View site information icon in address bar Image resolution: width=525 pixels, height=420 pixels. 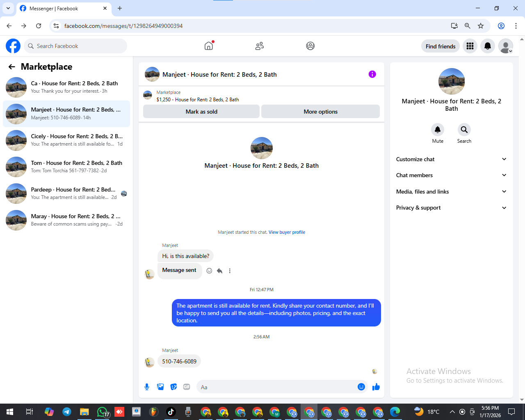57,26
